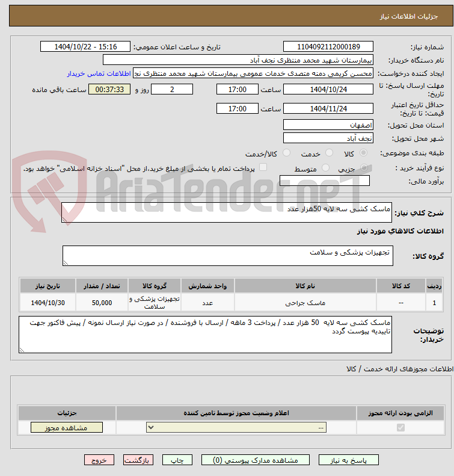Click the delivery province field اصفهان
The width and height of the screenshot is (454, 476).
pos(328,125)
